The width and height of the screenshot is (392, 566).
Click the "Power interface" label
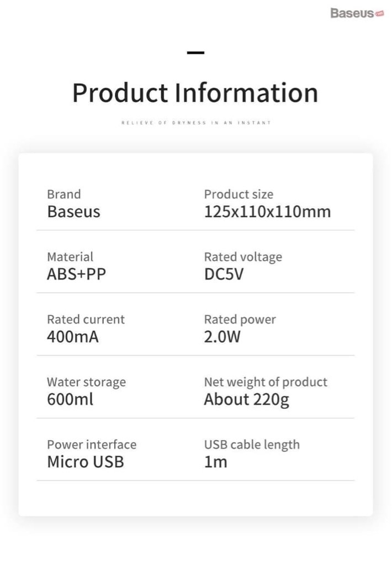pyautogui.click(x=92, y=444)
